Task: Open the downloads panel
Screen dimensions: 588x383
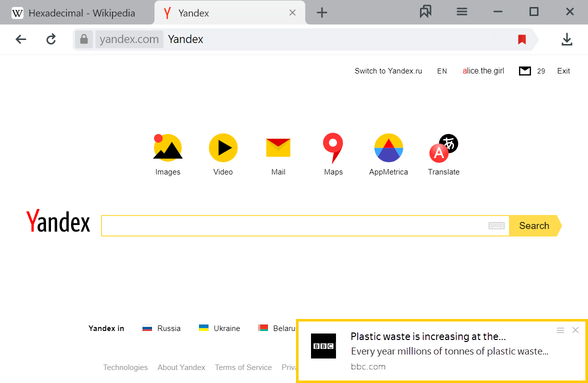Action: point(566,39)
